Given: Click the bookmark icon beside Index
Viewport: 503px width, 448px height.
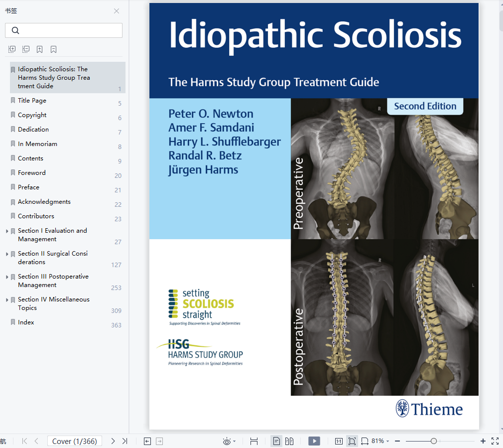Looking at the screenshot, I should click(x=13, y=322).
